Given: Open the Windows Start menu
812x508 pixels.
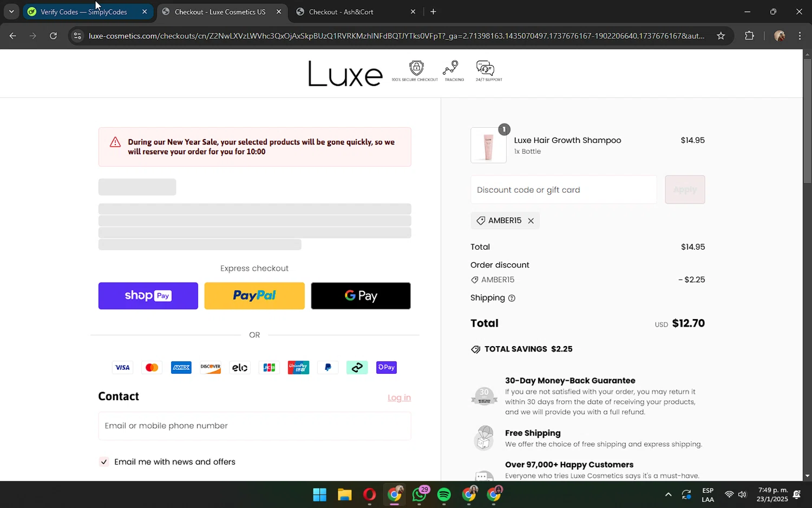Looking at the screenshot, I should 319,494.
